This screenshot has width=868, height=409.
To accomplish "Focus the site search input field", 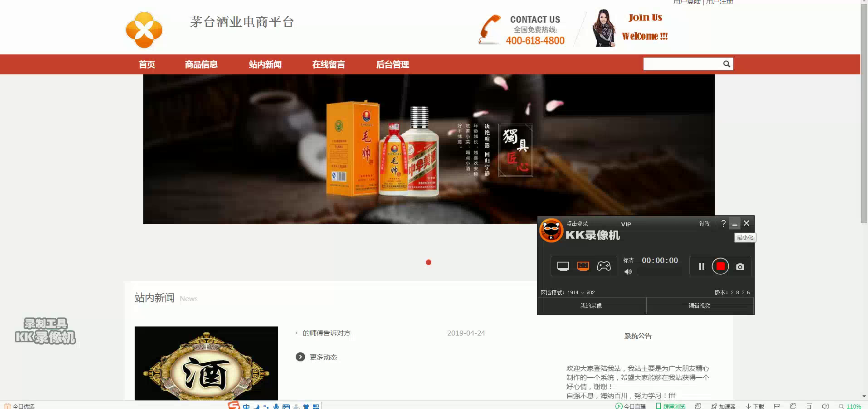I will point(682,64).
